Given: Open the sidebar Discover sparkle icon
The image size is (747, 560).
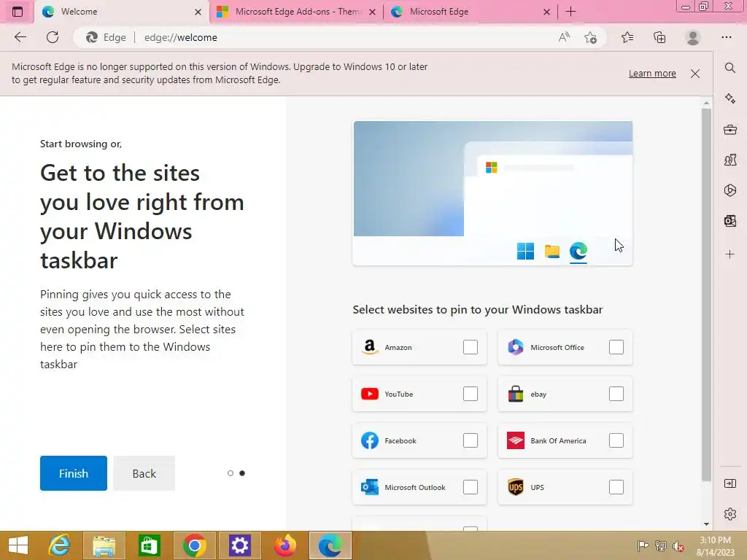Looking at the screenshot, I should (729, 98).
